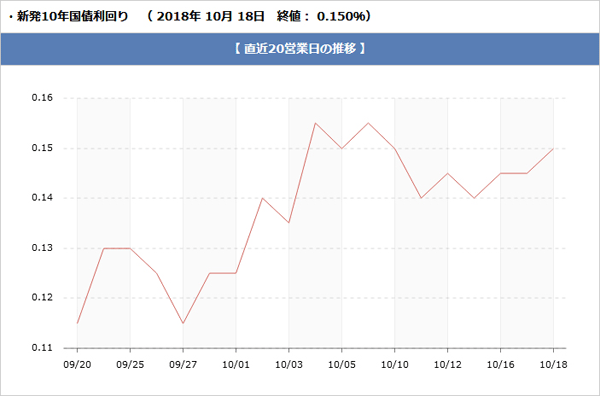Click the 09/20 x-axis date label
This screenshot has height=396, width=600.
[77, 364]
